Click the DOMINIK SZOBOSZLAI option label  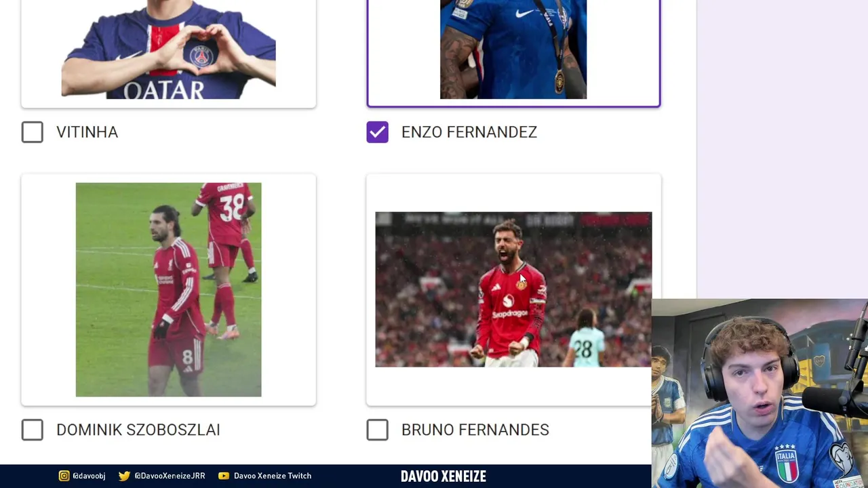click(138, 430)
